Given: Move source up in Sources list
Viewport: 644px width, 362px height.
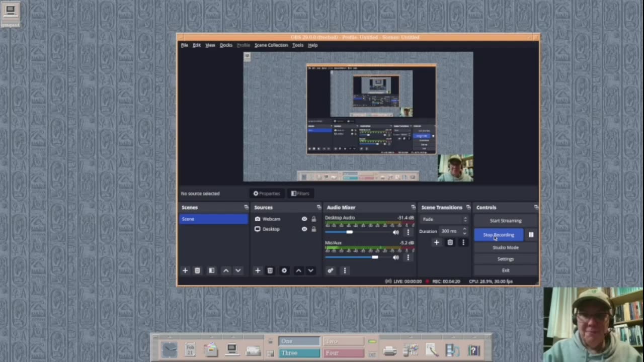Looking at the screenshot, I should tap(298, 270).
